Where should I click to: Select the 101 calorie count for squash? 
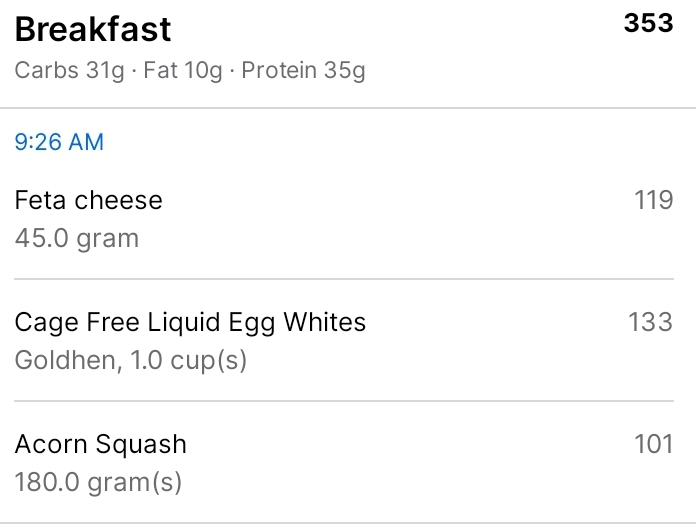point(654,444)
